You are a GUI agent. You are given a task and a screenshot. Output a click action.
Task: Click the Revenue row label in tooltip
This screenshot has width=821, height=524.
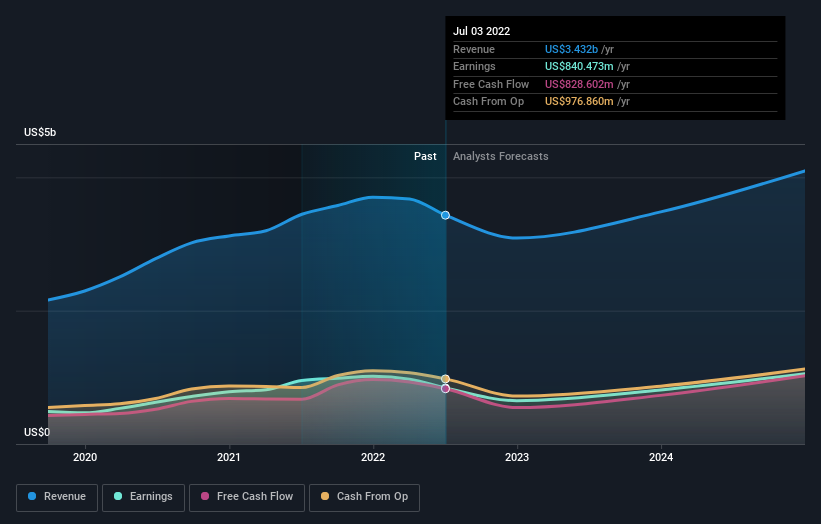tap(474, 49)
